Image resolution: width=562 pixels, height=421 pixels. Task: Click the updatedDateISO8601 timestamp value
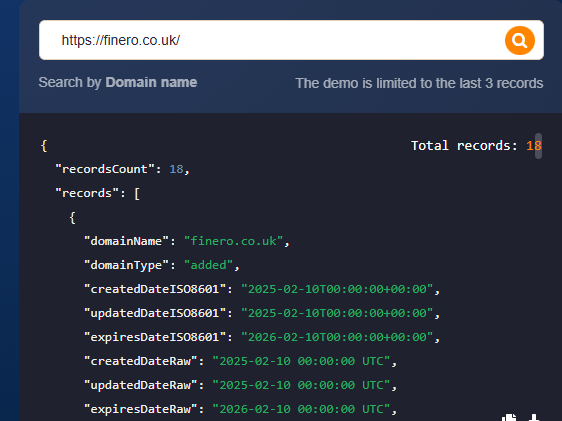[337, 313]
